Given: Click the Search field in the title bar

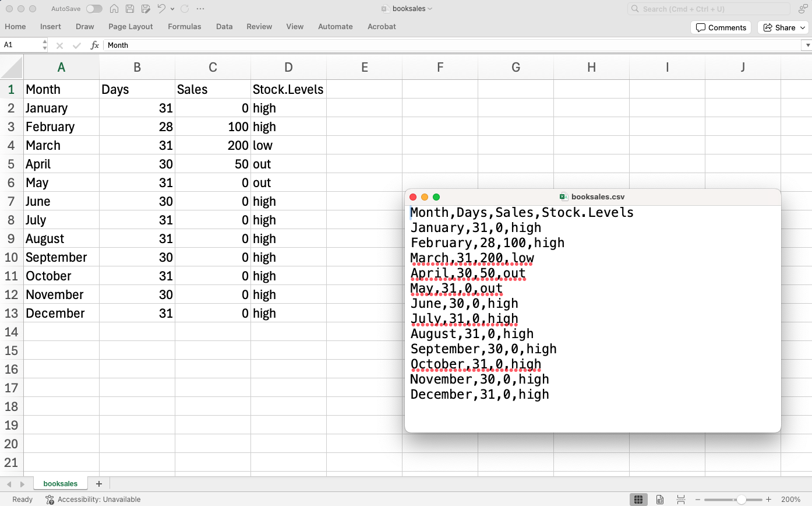Looking at the screenshot, I should 709,9.
